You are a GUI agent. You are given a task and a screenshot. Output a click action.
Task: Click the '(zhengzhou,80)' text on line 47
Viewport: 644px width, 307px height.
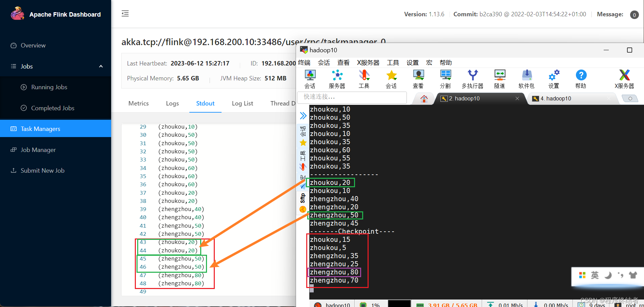[181, 275]
